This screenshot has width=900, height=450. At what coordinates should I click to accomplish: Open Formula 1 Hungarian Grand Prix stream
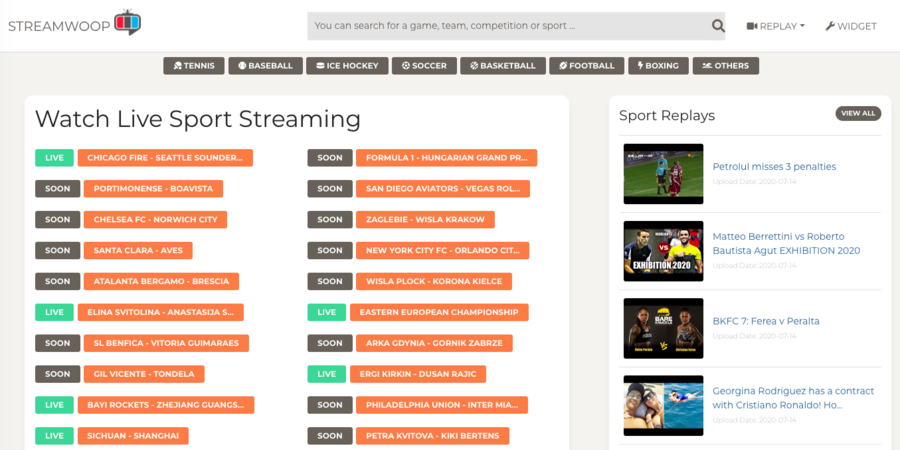tap(447, 158)
